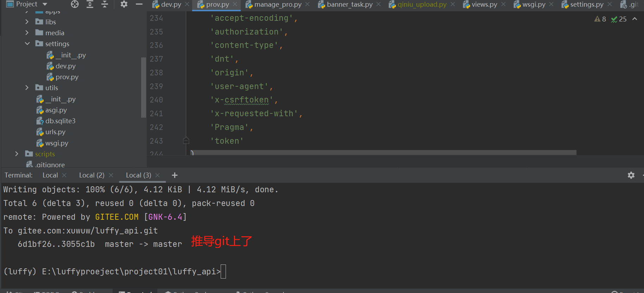Close the dev.py editor tab
The image size is (644, 293).
[x=187, y=4]
